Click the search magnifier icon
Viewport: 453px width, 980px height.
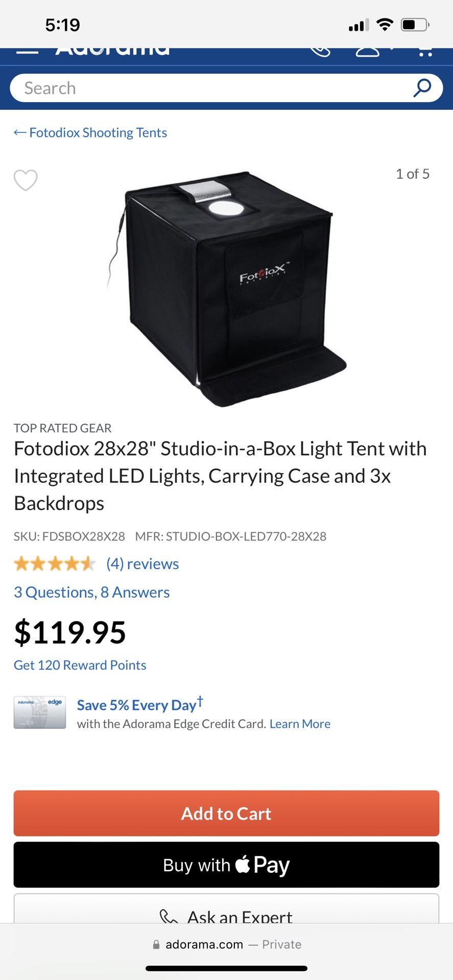point(421,87)
